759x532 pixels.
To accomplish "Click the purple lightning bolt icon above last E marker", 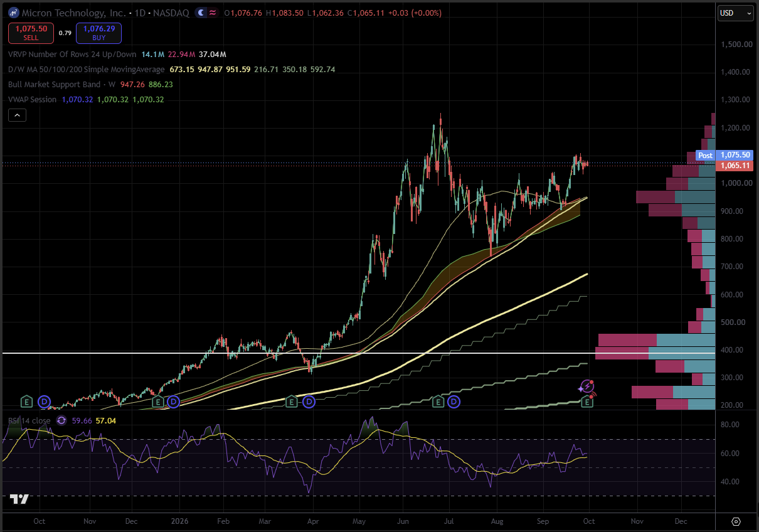I will [x=586, y=386].
